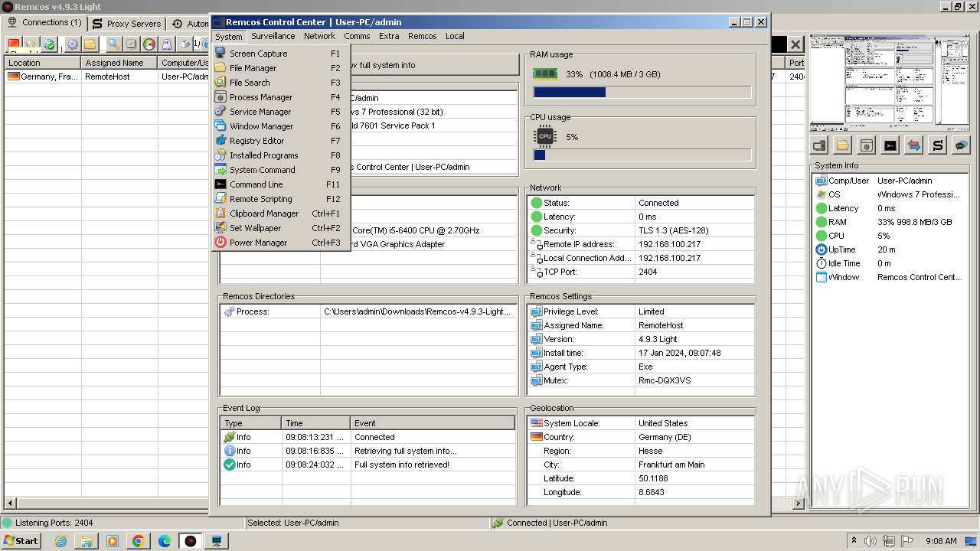Image resolution: width=980 pixels, height=551 pixels.
Task: Open Google Chrome from the taskbar
Action: pos(139,541)
